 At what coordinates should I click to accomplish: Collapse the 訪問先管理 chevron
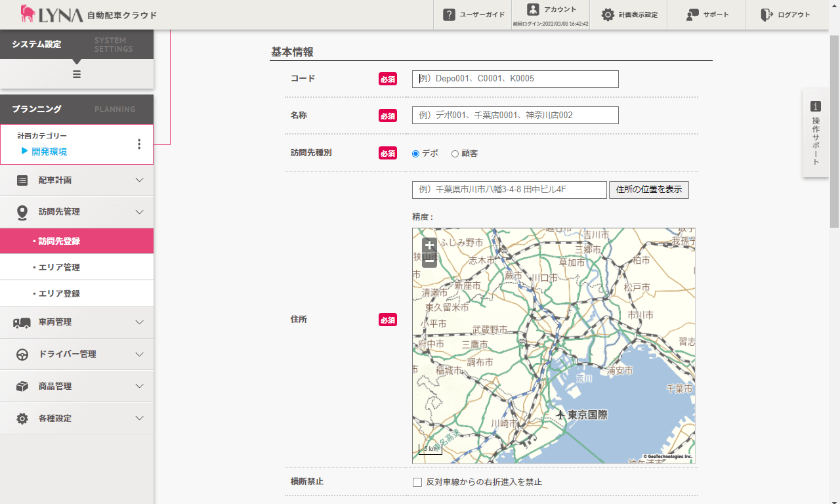[139, 212]
